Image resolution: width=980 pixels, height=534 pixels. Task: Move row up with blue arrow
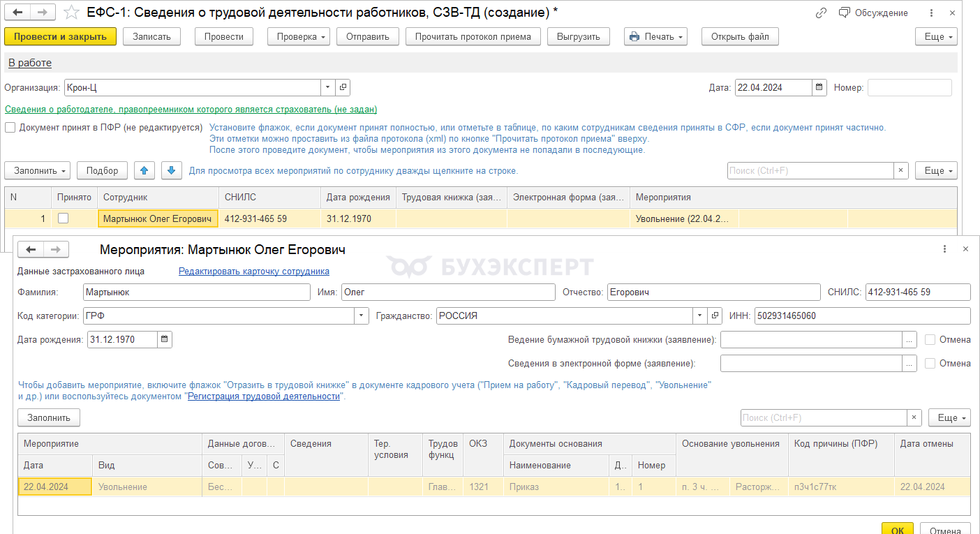pos(144,170)
